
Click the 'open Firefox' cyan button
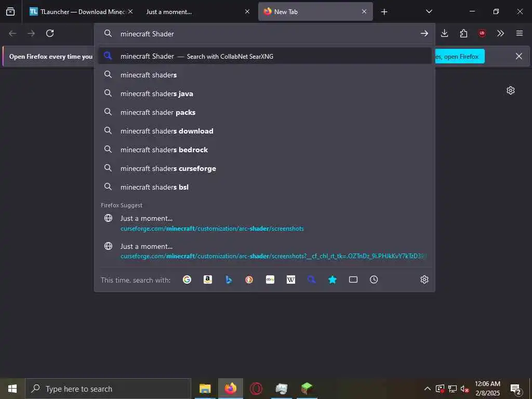[460, 56]
